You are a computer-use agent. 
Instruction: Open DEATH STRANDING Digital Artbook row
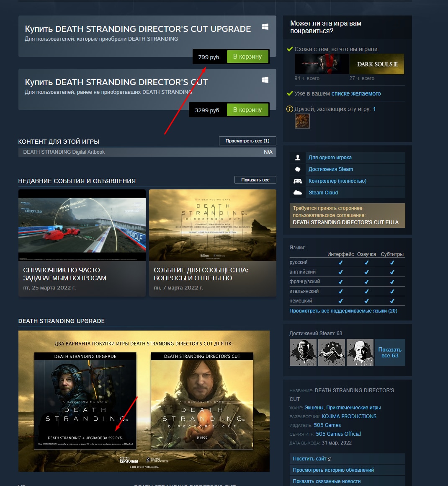[147, 152]
